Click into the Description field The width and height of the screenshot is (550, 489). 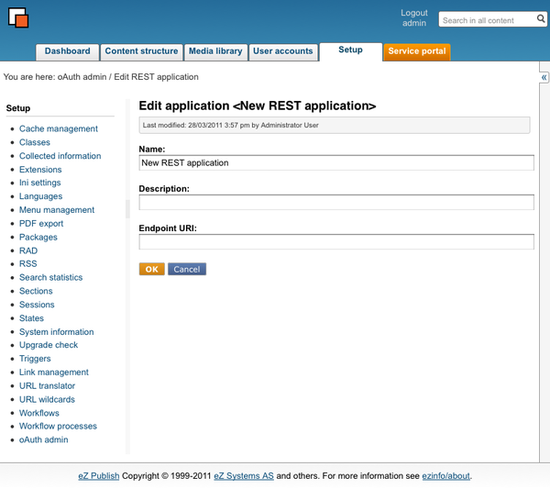click(x=336, y=202)
